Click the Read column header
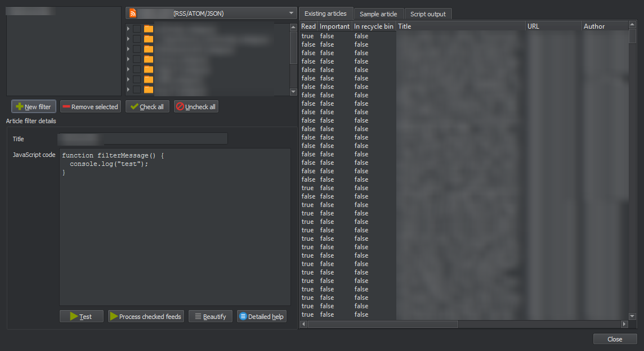Screen dimensions: 644x351 pos(308,26)
